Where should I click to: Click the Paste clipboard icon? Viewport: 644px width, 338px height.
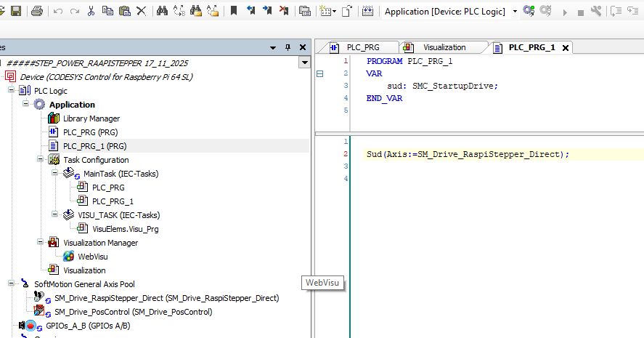click(x=124, y=11)
